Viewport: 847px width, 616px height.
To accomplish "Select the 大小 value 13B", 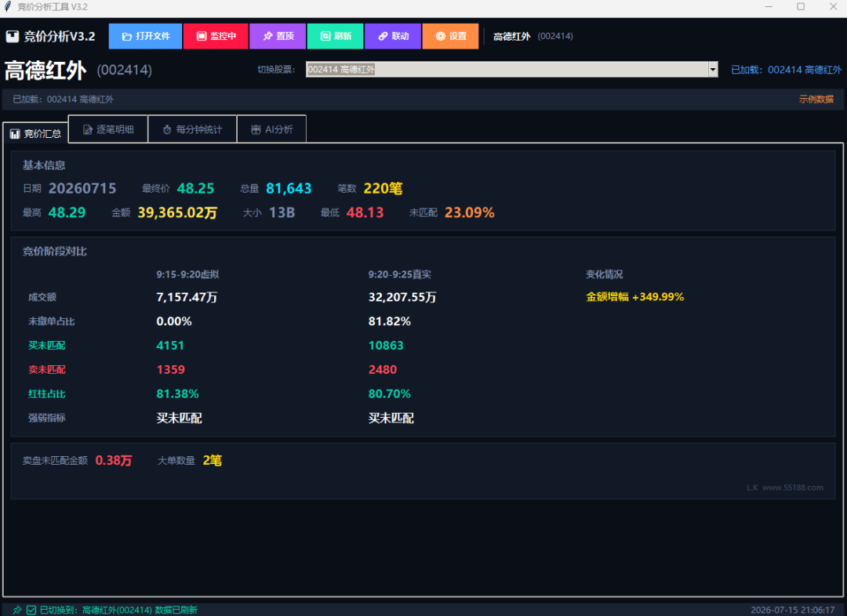I will tap(282, 212).
